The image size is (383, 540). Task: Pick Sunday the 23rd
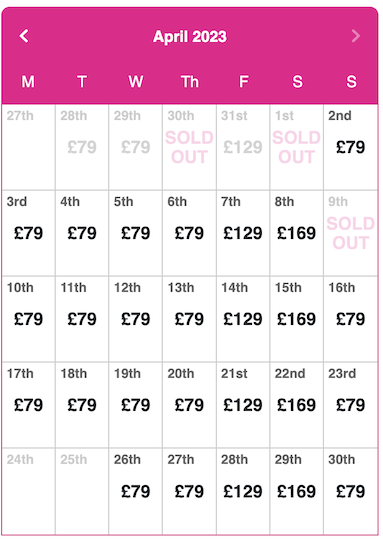[x=351, y=405]
